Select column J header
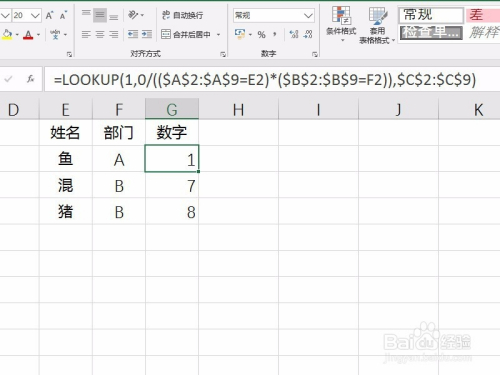 [x=398, y=110]
